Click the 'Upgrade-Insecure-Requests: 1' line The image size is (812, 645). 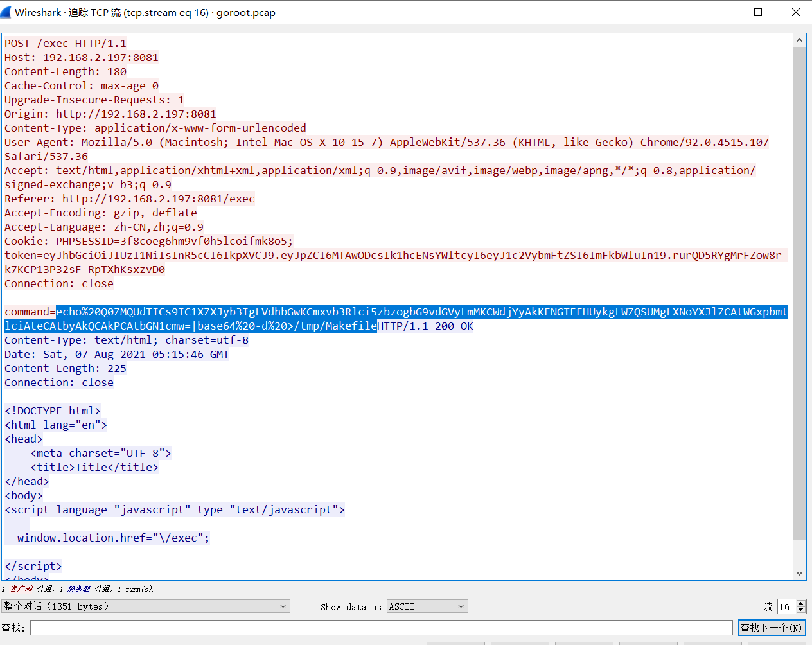click(94, 100)
